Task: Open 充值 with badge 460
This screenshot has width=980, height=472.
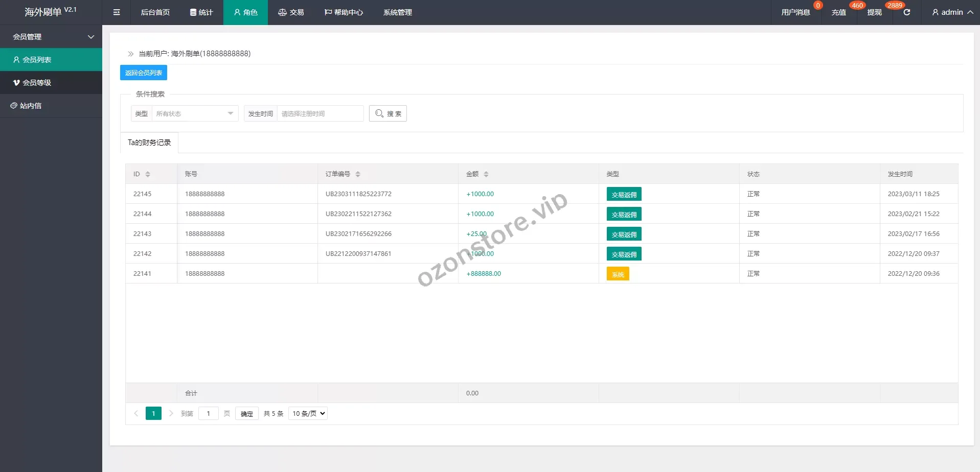Action: pos(838,12)
